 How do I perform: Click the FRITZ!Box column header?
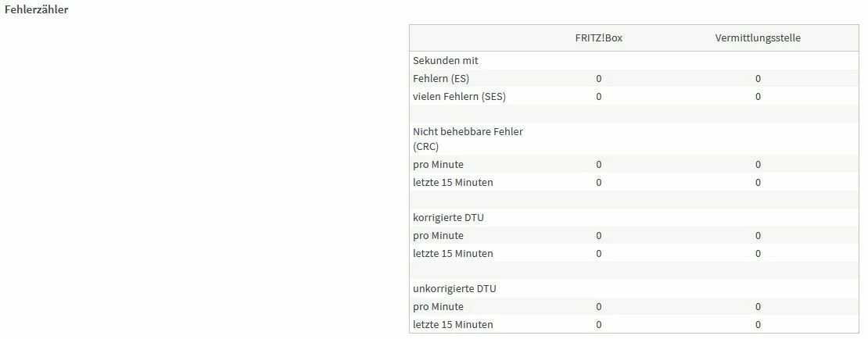(599, 37)
